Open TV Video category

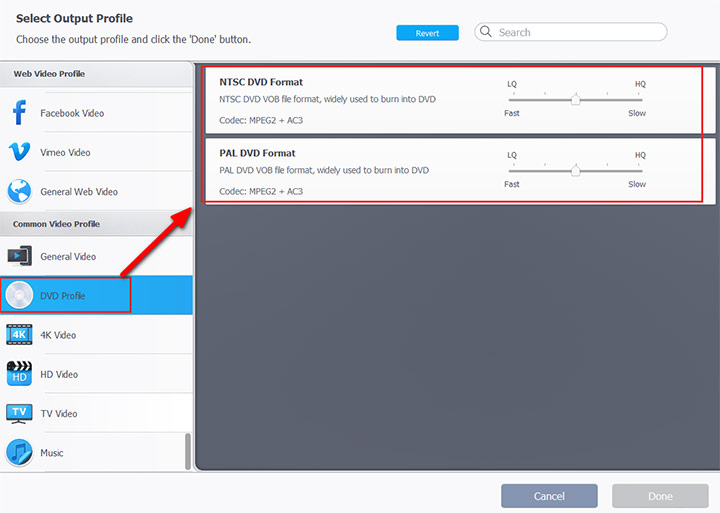coord(96,413)
